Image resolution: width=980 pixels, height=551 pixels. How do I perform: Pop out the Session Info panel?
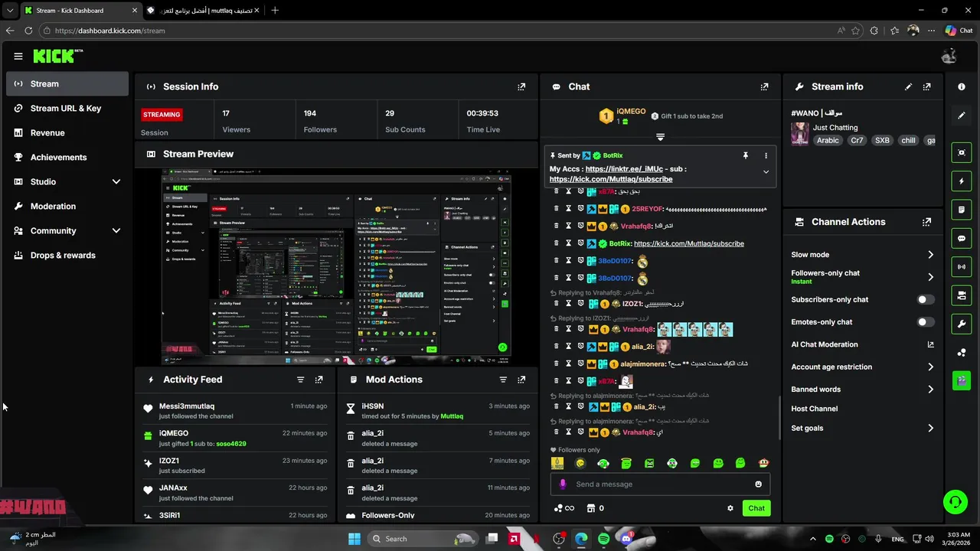tap(521, 87)
